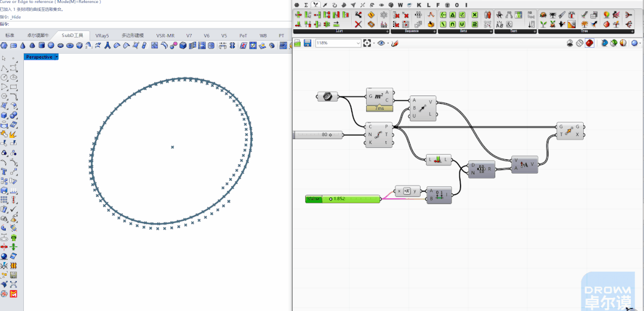Image resolution: width=644 pixels, height=311 pixels.
Task: Click the sketch brush icon in canvas toolbar
Action: pos(394,43)
